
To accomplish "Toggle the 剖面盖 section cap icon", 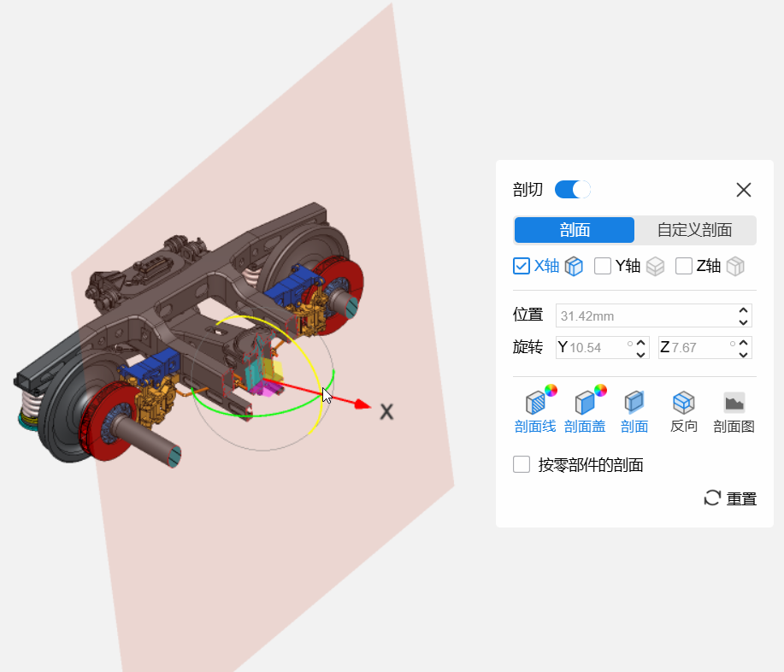I will [585, 402].
